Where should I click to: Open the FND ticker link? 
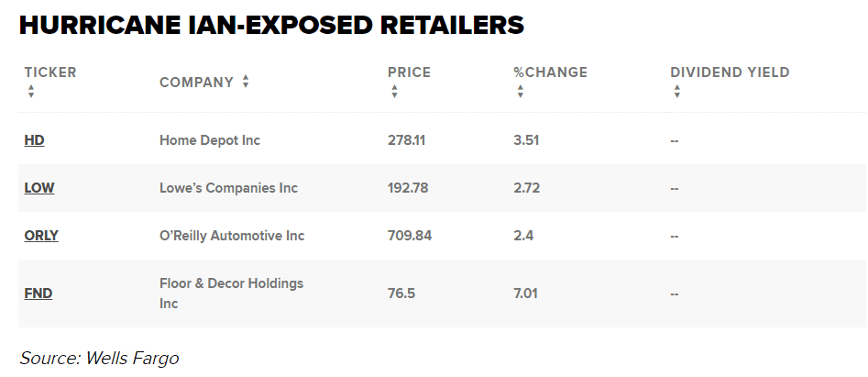(x=38, y=294)
